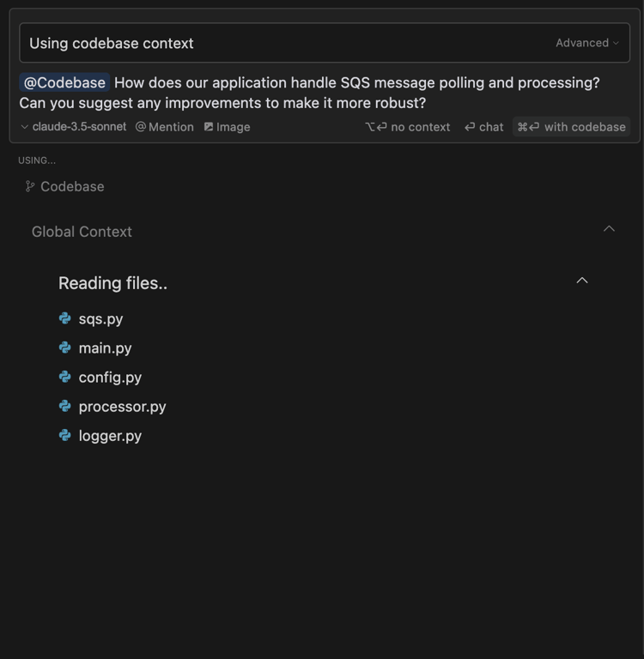644x659 pixels.
Task: Click the Image attachment icon
Action: click(209, 126)
